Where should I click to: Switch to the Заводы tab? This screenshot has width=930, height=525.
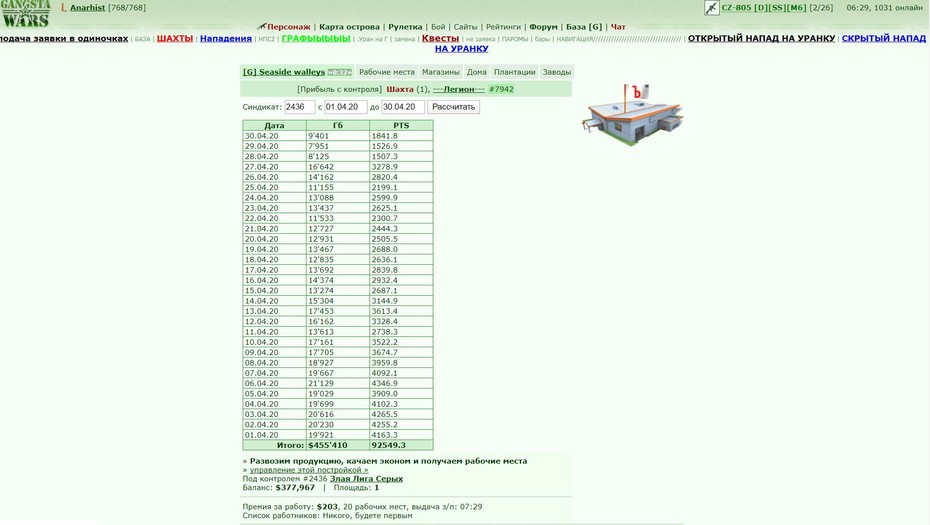[x=556, y=72]
